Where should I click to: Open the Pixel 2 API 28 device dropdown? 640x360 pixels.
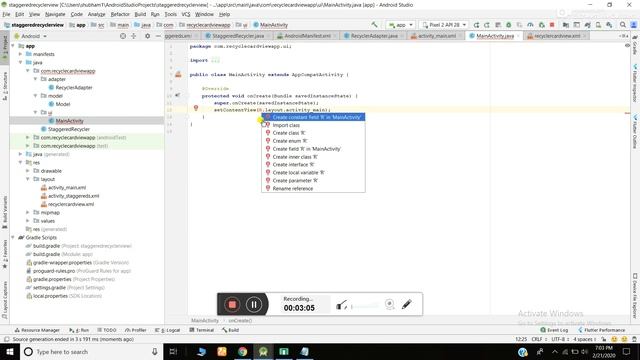(444, 25)
